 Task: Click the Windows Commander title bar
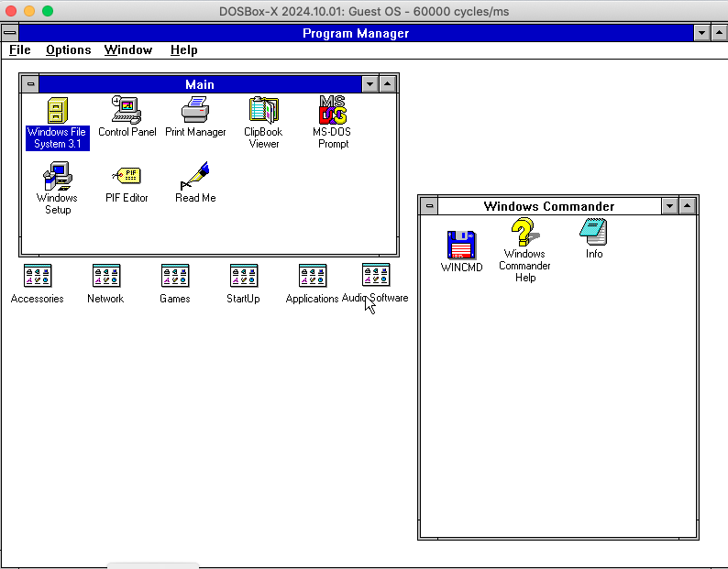pos(549,205)
